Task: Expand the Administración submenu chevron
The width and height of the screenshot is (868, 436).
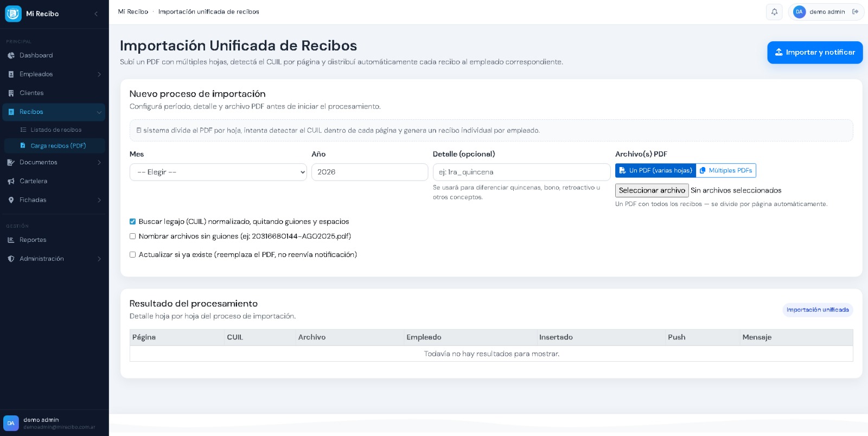Action: [x=99, y=259]
